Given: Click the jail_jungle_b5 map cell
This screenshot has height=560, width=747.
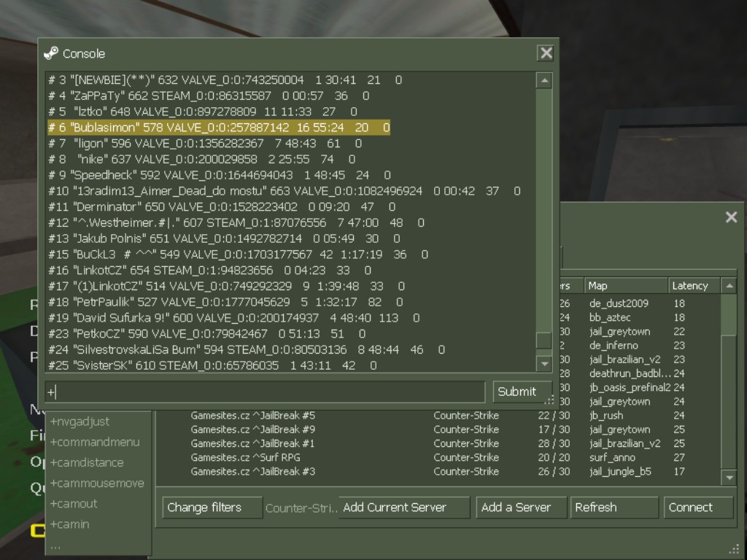Looking at the screenshot, I should [620, 472].
